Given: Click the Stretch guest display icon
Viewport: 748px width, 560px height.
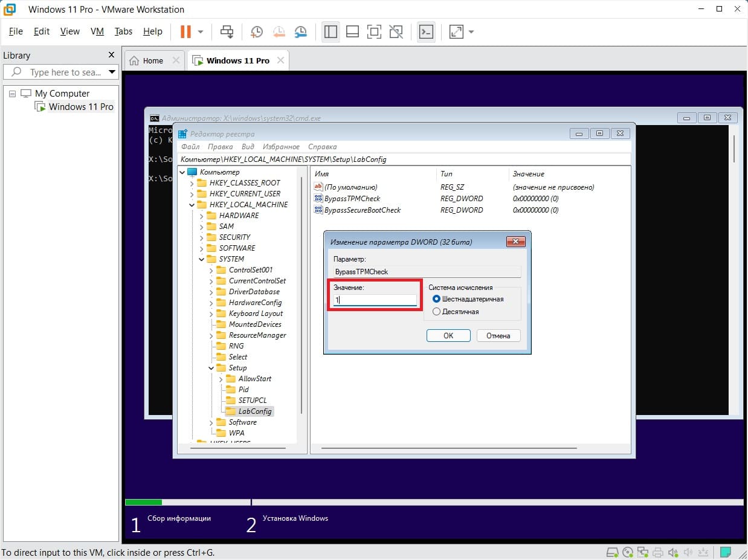Looking at the screenshot, I should [x=456, y=31].
